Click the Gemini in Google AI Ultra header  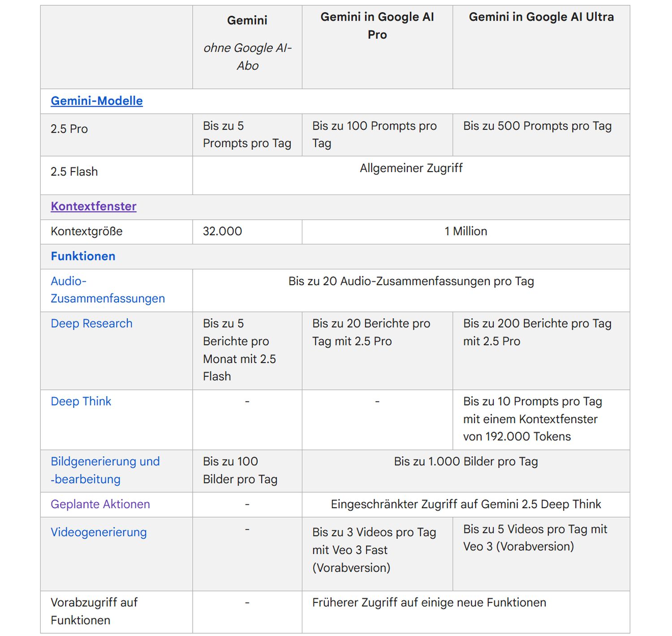[541, 17]
